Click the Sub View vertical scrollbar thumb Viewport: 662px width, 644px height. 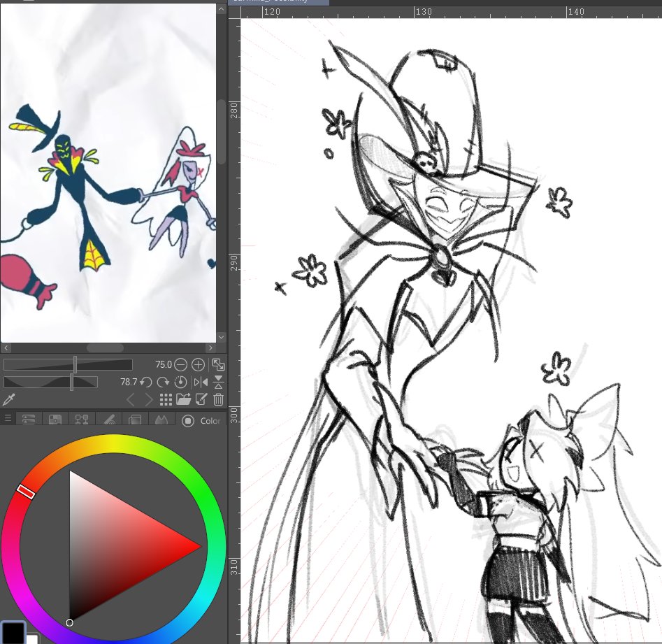[x=222, y=131]
